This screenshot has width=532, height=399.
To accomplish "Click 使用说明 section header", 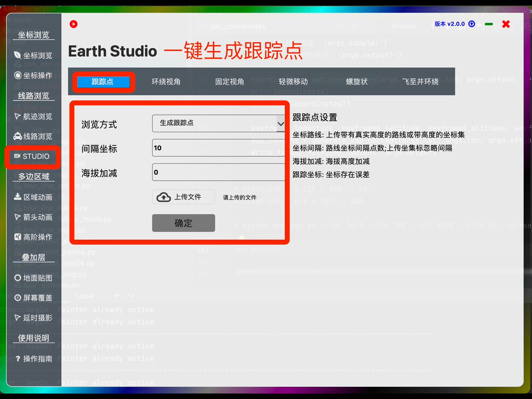I will point(34,338).
